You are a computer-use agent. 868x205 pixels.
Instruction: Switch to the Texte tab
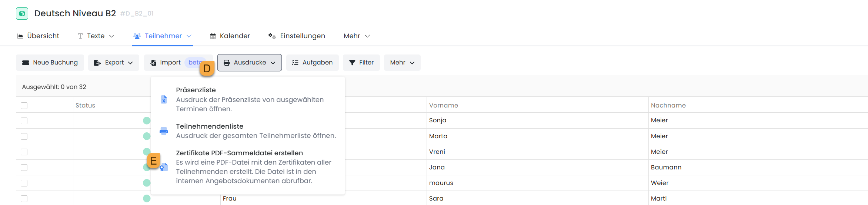[96, 36]
